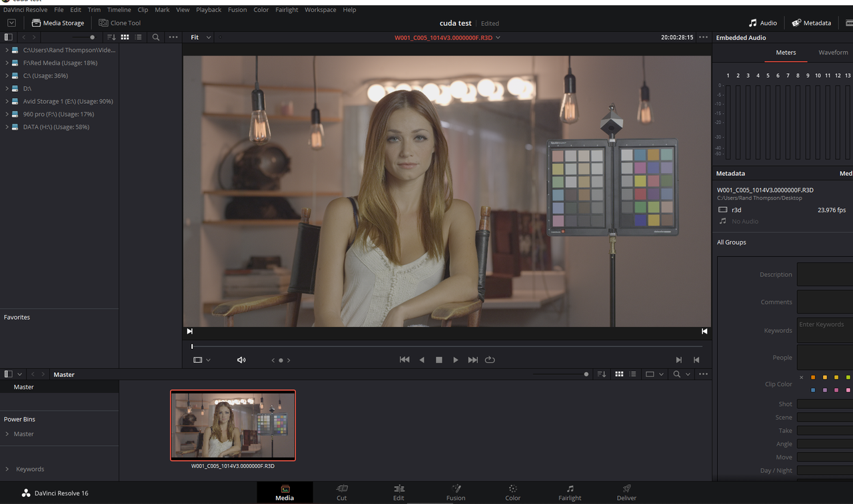Toggle thumbnail view in Media Storage
This screenshot has height=504, width=853.
(x=125, y=37)
